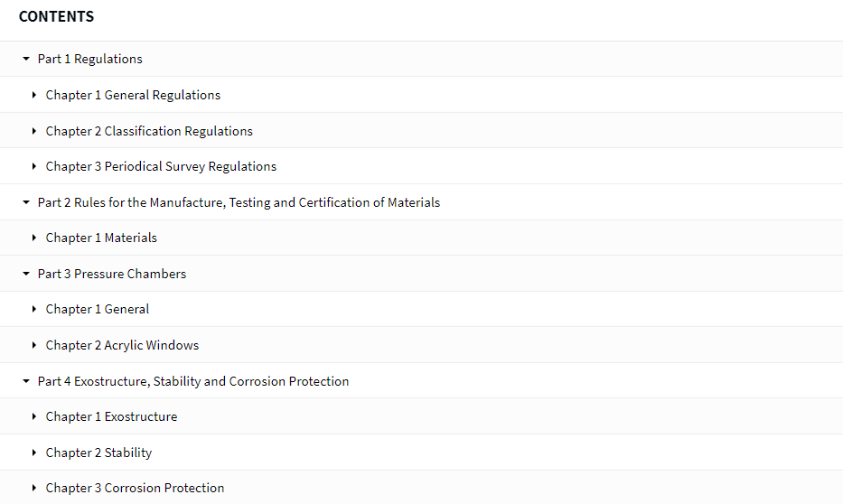Open Chapter 1 General Regulations
The image size is (843, 504).
pos(133,95)
